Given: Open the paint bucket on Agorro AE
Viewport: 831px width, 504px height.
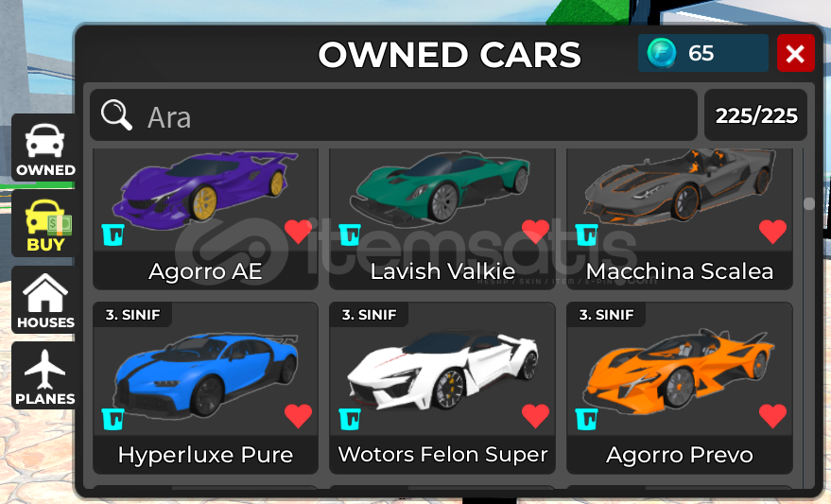Looking at the screenshot, I should click(113, 235).
